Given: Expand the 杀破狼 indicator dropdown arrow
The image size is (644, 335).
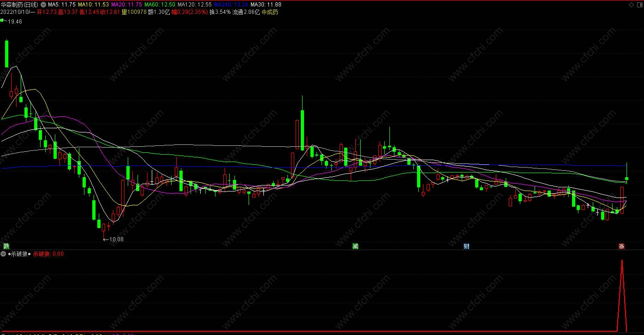Looking at the screenshot, I should (4, 254).
